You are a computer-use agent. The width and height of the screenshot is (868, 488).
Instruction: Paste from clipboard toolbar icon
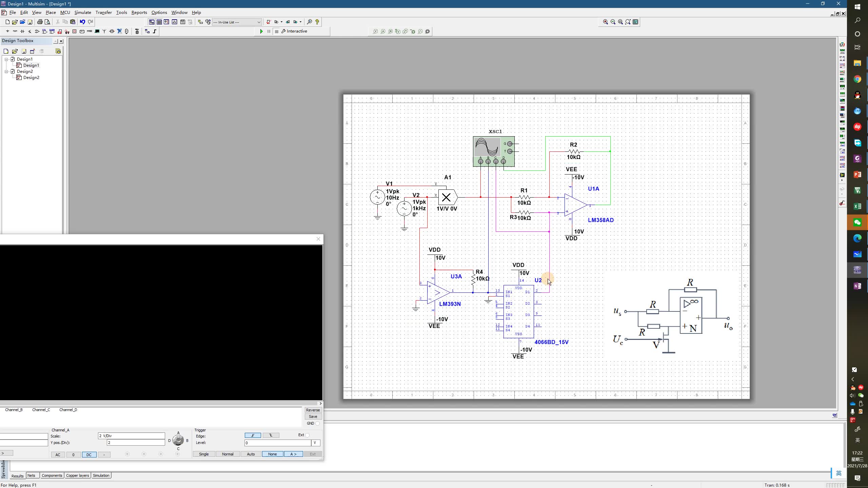click(73, 22)
